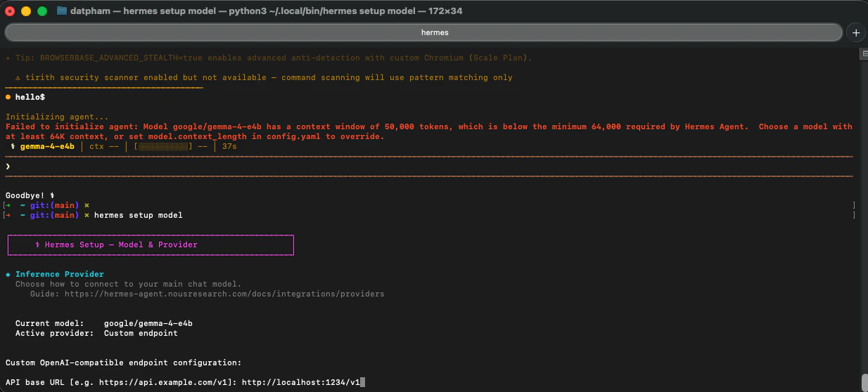Click the 'Initializing agent...' line
Viewport: 868px width, 392px height.
point(57,117)
